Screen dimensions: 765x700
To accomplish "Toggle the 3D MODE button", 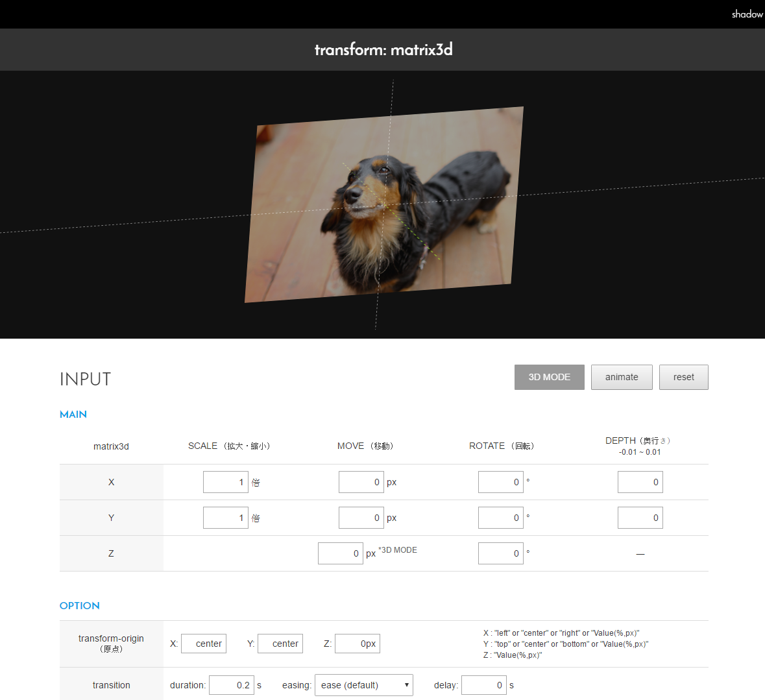I will click(x=549, y=377).
